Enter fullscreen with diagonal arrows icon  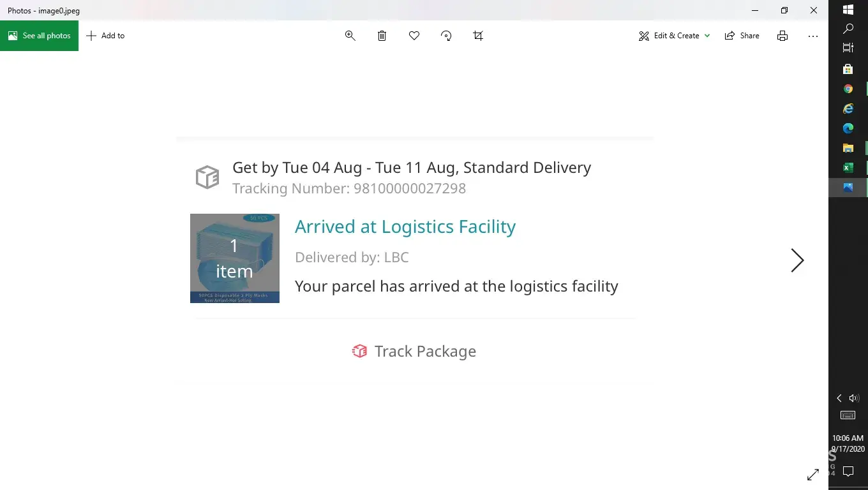coord(812,474)
